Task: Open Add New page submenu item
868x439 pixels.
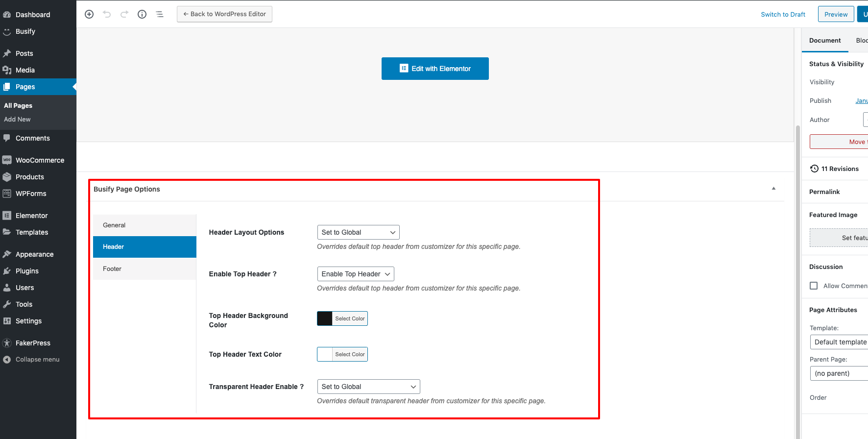Action: tap(17, 119)
